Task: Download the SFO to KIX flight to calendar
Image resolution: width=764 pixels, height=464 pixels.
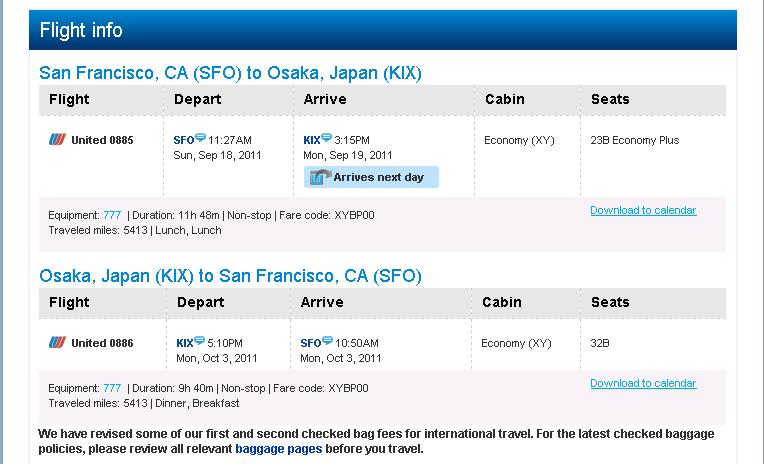Action: tap(643, 210)
